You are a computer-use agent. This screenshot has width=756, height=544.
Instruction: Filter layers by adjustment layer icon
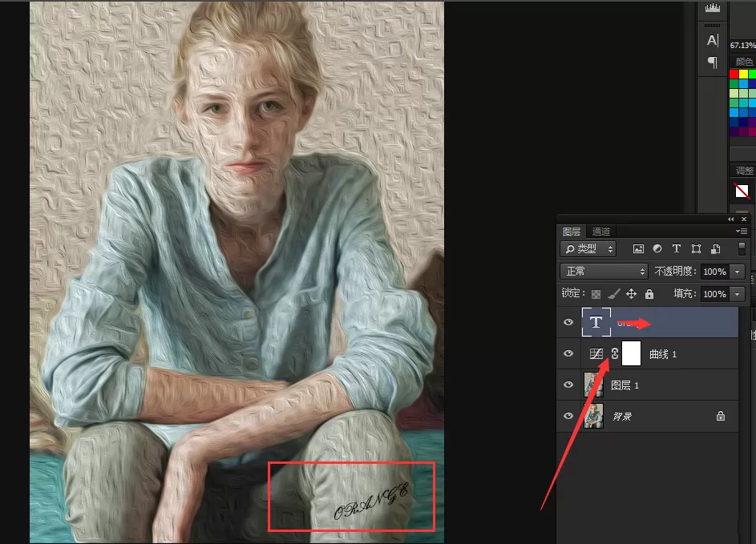[657, 248]
